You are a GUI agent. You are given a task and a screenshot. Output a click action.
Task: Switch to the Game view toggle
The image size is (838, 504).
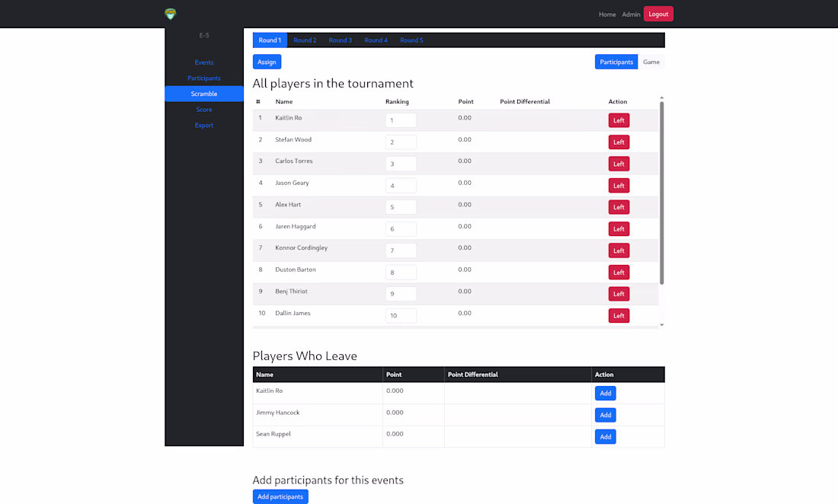pyautogui.click(x=651, y=62)
